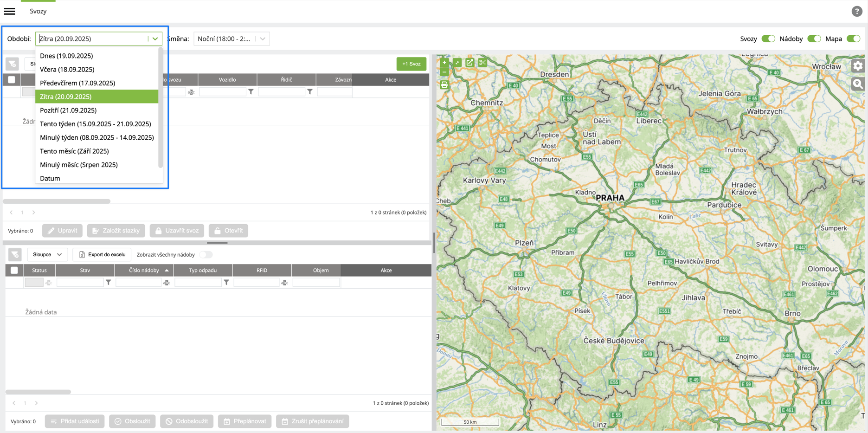Screen dimensions: 868x433
Task: Select Včera (18.09.2025) option
Action: (97, 69)
